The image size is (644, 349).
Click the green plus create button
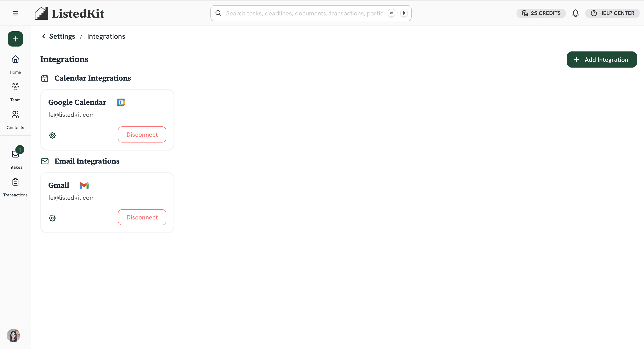15,39
